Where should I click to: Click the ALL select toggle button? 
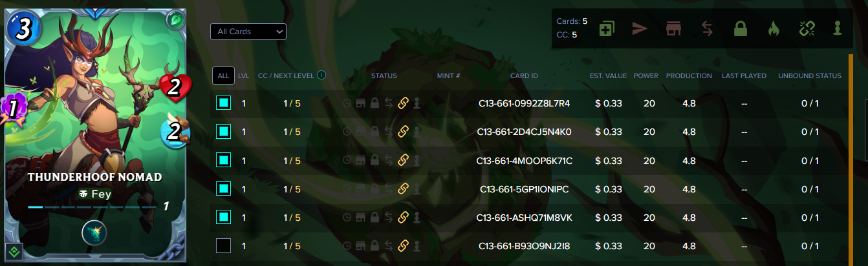(x=223, y=76)
